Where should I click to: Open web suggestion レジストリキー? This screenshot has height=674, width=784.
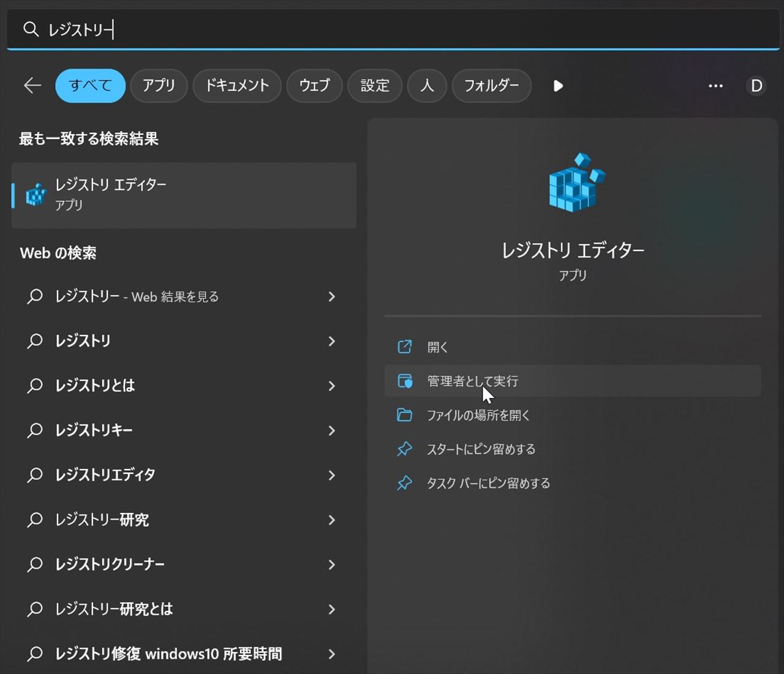coord(184,430)
